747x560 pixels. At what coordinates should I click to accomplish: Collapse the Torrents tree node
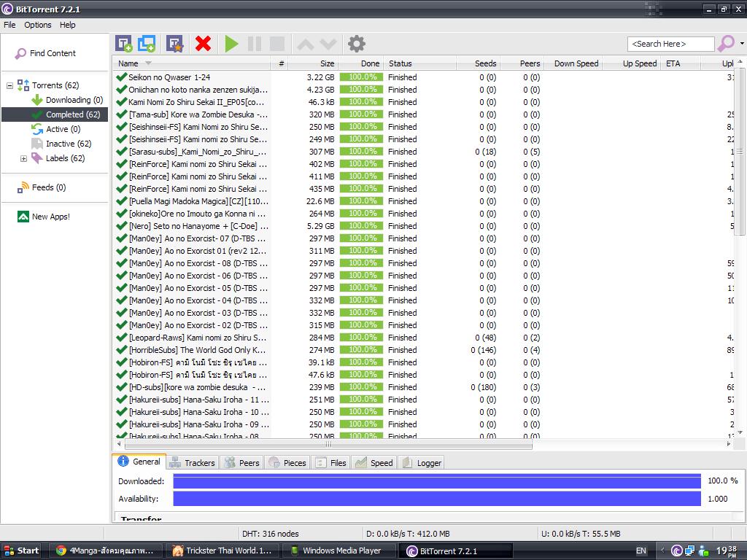(x=9, y=86)
